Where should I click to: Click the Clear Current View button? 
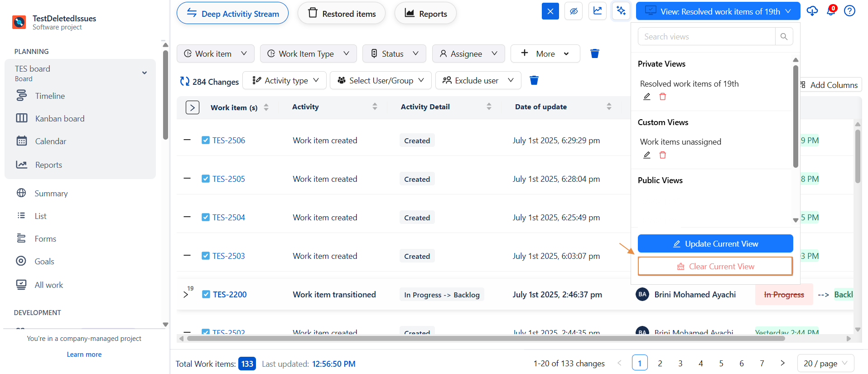715,267
